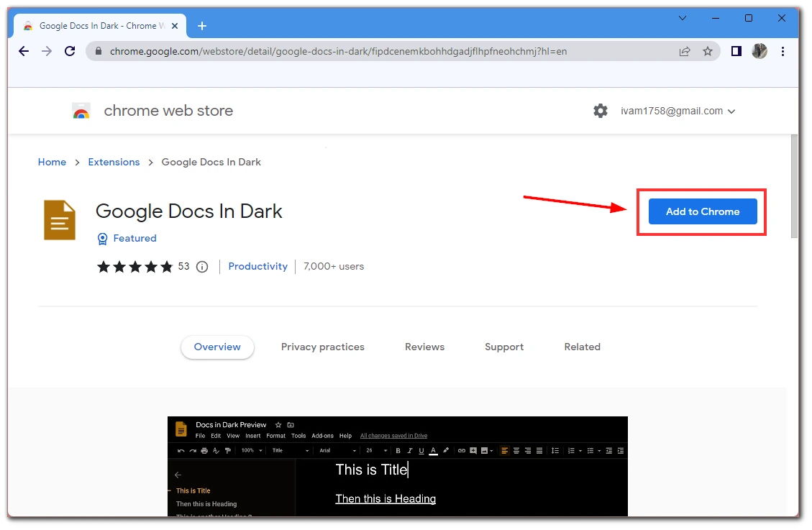Image resolution: width=812 pixels, height=530 pixels.
Task: Close the Google Docs In Dark tab
Action: pos(175,26)
